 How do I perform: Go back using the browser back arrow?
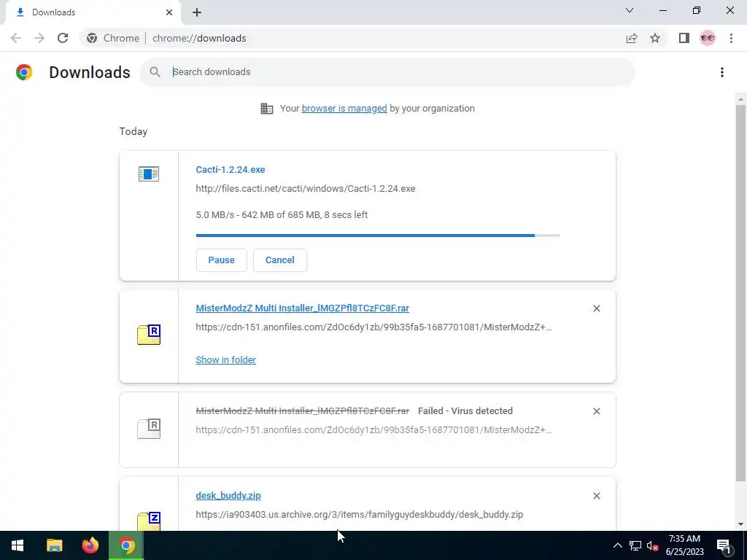[x=16, y=38]
